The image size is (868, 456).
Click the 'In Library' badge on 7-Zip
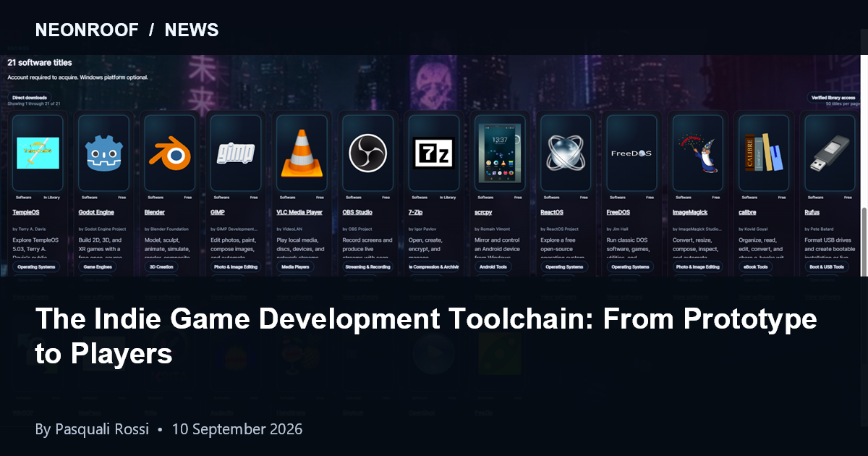click(x=447, y=197)
